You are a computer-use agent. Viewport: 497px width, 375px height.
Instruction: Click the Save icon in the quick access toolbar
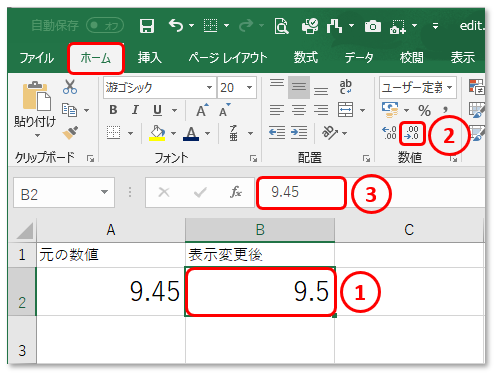click(x=147, y=26)
